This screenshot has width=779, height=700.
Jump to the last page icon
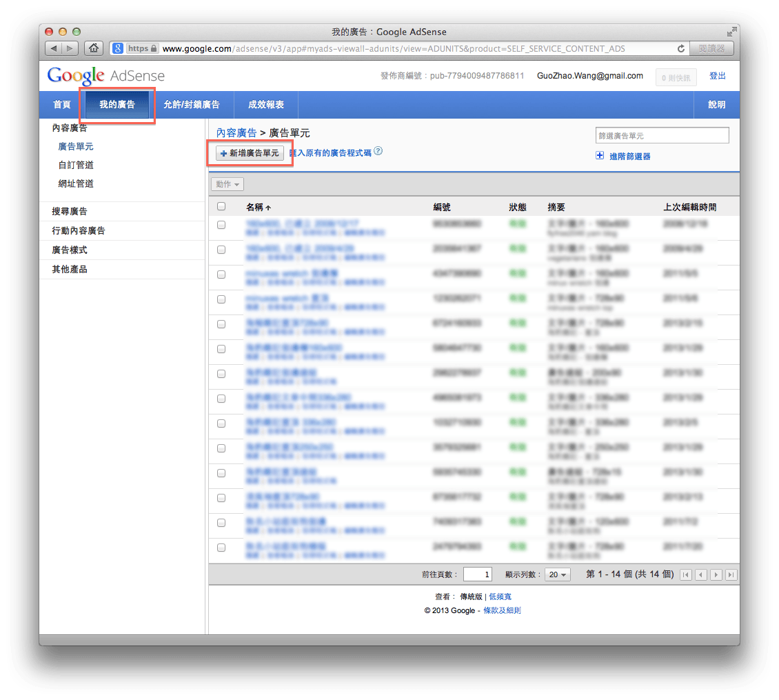coord(731,574)
